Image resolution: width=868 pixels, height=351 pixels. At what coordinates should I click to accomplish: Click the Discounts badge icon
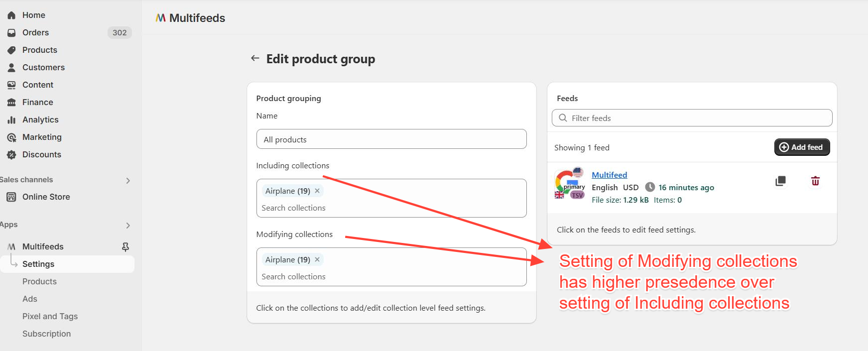coord(11,155)
